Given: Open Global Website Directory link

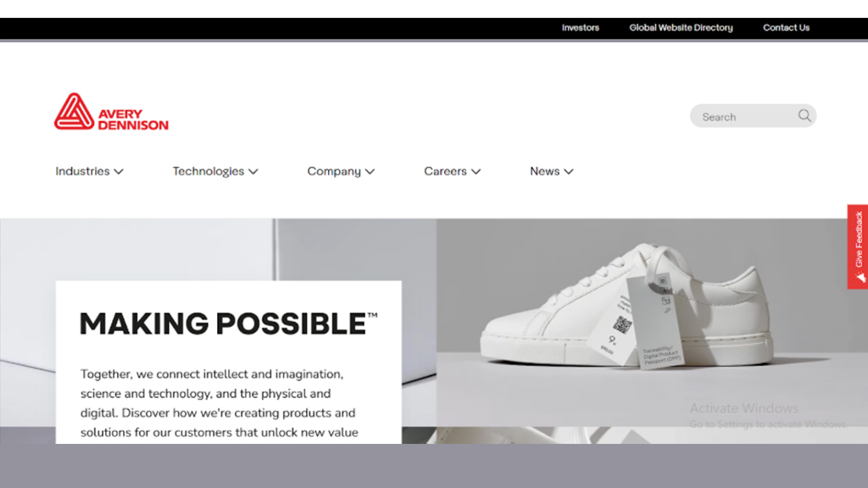Looking at the screenshot, I should point(681,28).
